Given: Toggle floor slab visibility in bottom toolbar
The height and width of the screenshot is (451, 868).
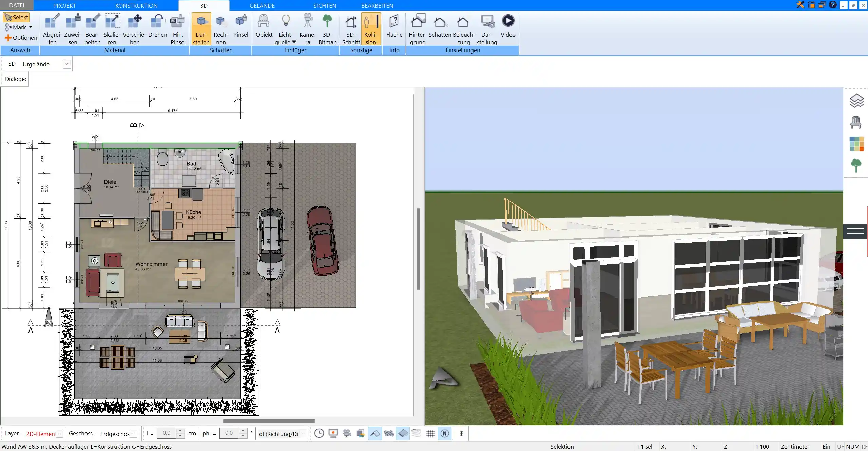Looking at the screenshot, I should coord(403,433).
